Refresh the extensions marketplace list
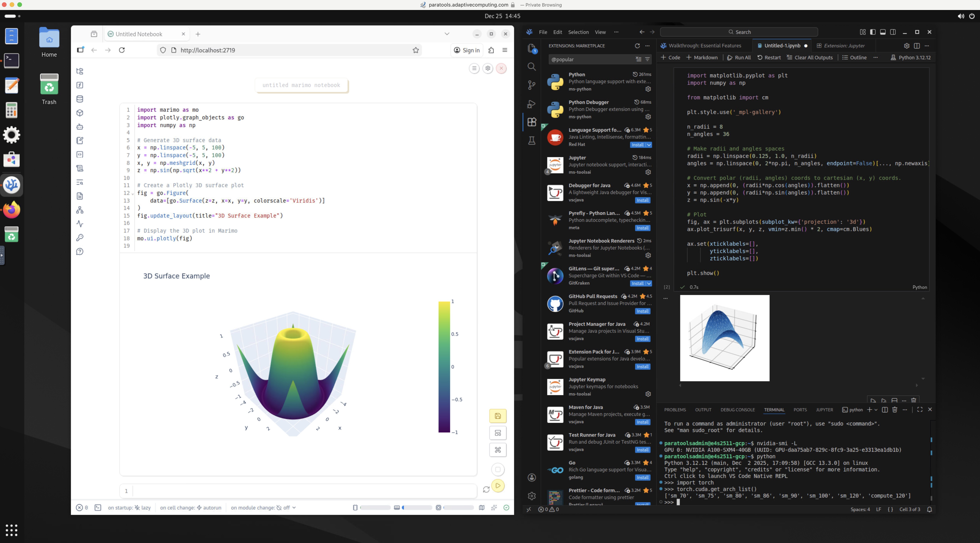 pos(637,46)
